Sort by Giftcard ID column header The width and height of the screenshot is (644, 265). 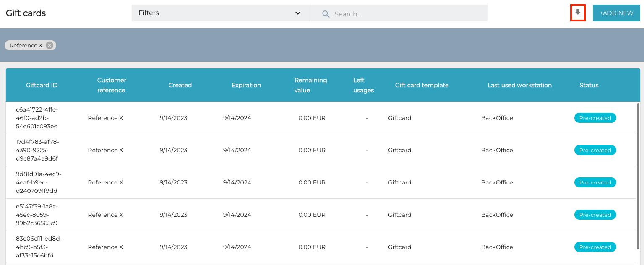point(42,85)
